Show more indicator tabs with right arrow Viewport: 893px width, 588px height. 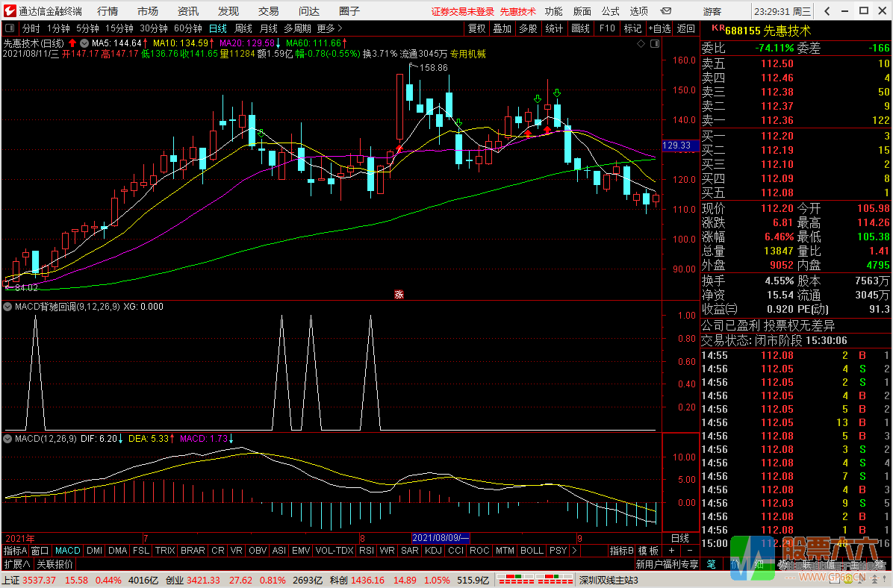[574, 551]
